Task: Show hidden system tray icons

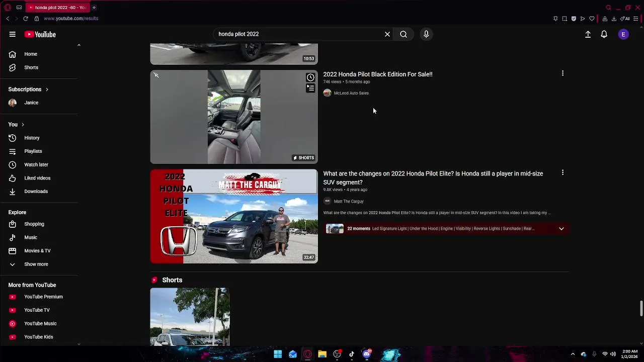Action: [573, 354]
